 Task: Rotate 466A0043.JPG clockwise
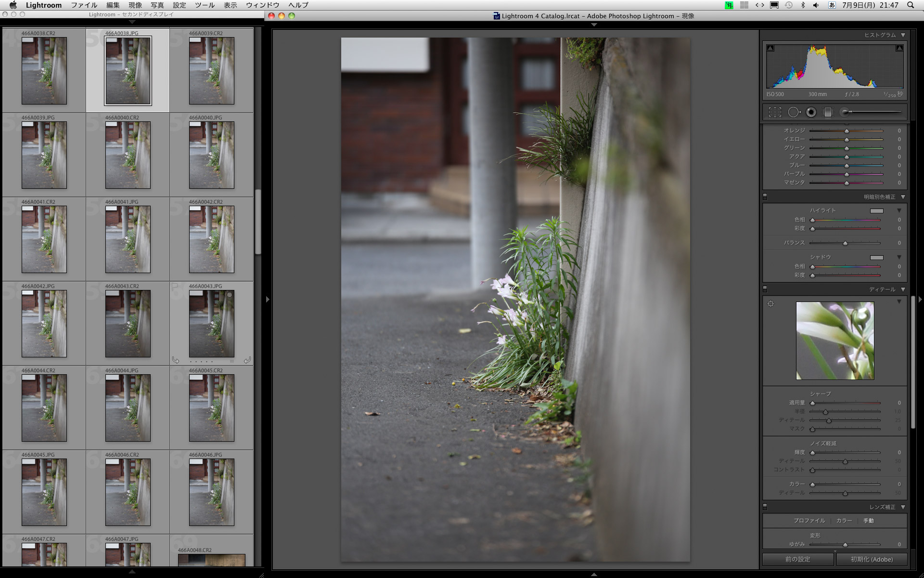(x=247, y=360)
